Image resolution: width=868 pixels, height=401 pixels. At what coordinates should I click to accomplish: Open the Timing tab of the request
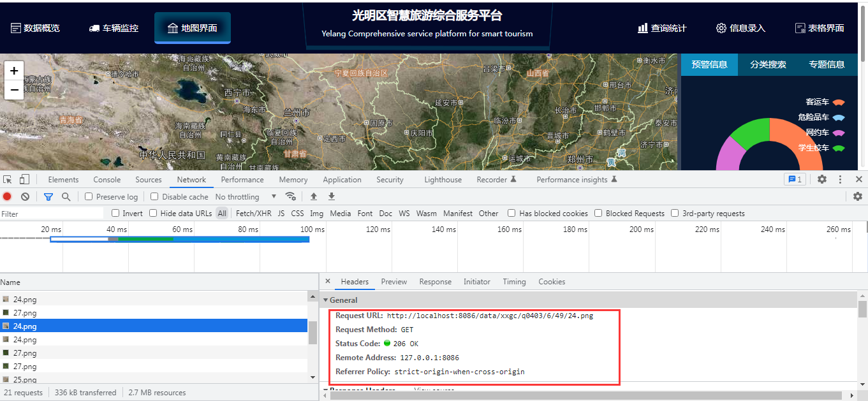coord(514,282)
